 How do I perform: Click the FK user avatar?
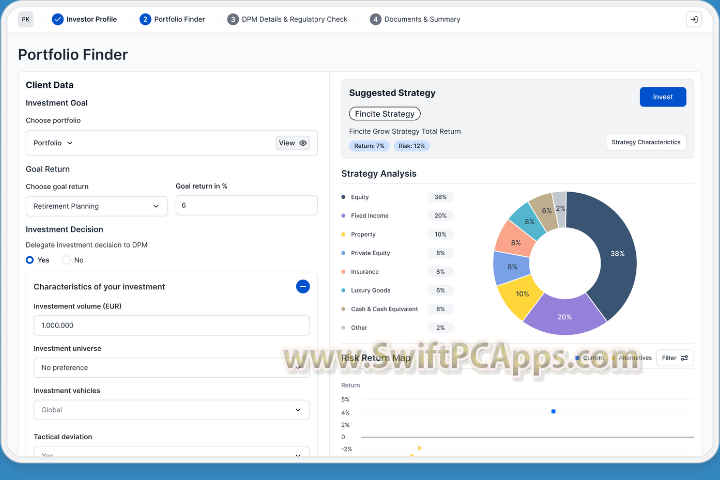click(x=26, y=19)
